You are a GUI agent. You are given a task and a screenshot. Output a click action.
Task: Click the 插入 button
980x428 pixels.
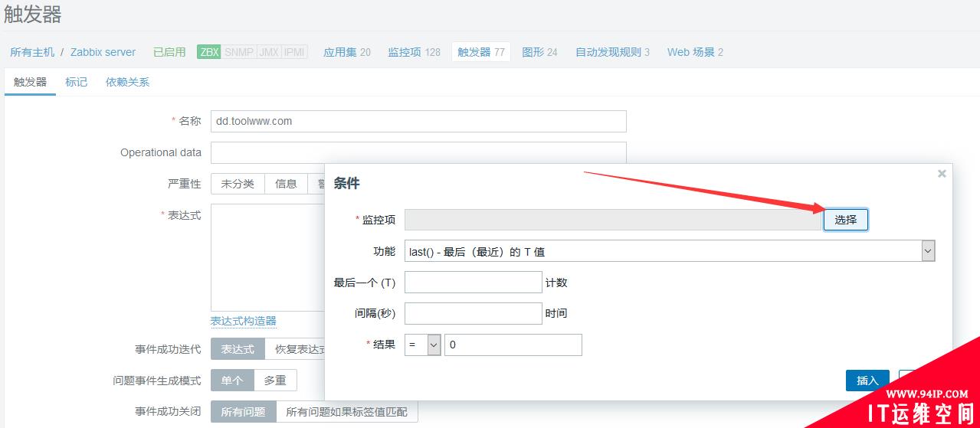(x=867, y=381)
